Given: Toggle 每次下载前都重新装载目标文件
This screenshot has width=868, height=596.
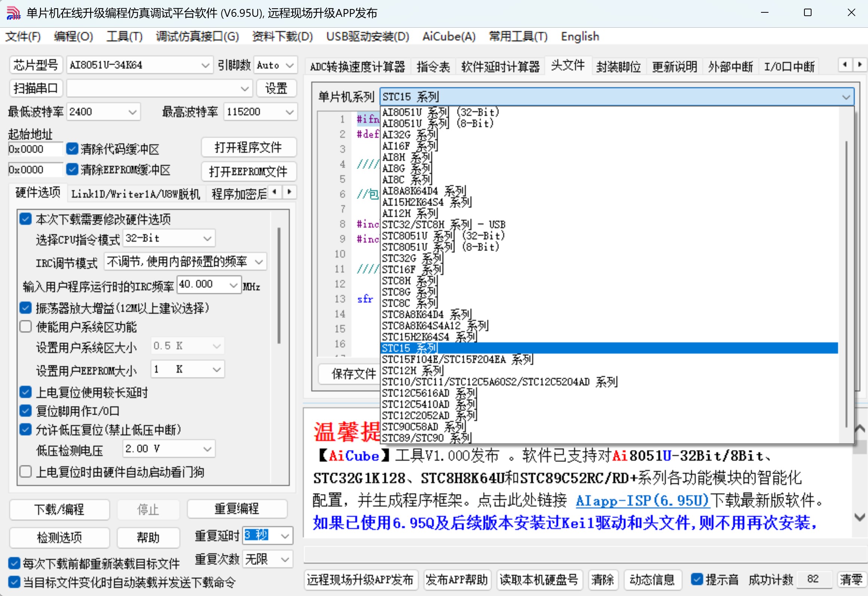Looking at the screenshot, I should point(14,563).
